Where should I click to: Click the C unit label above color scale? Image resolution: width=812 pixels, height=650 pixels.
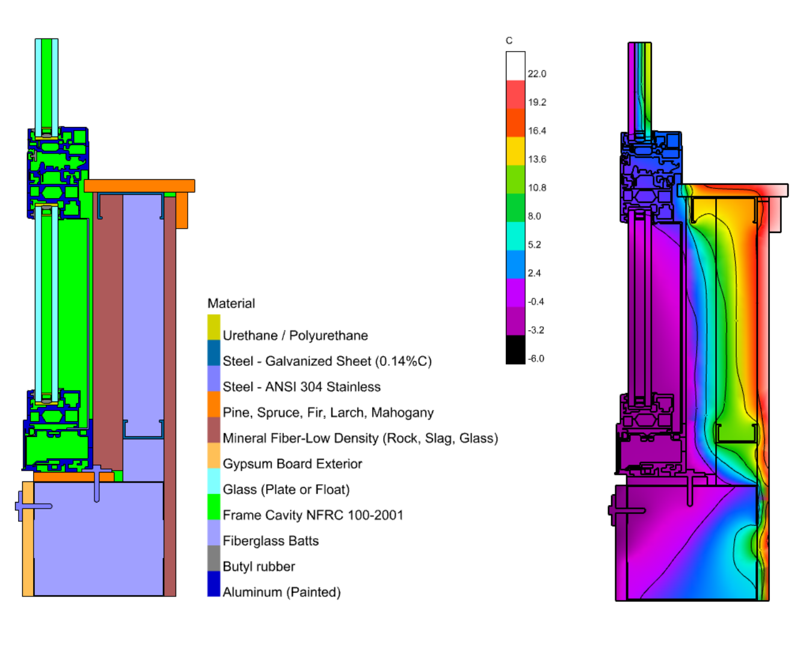point(509,41)
